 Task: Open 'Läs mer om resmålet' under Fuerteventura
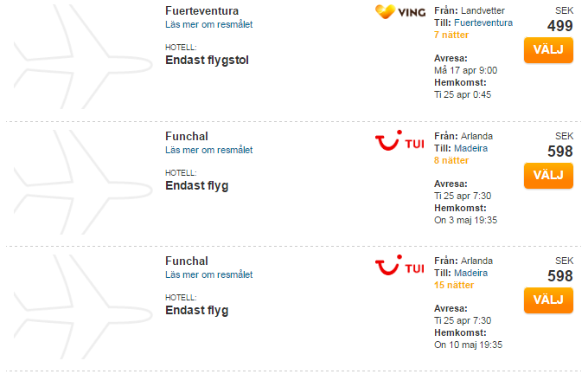click(209, 24)
